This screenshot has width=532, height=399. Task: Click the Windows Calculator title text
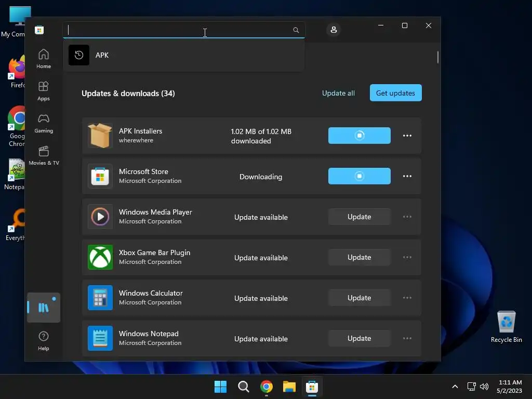151,293
